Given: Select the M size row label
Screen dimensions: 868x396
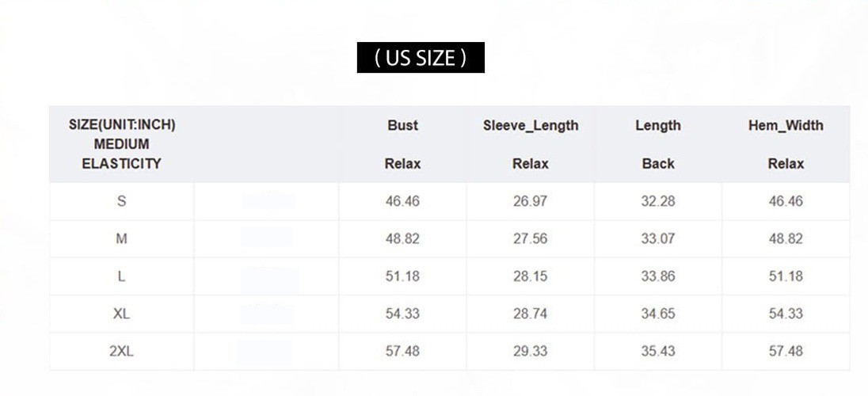Looking at the screenshot, I should click(x=122, y=238).
